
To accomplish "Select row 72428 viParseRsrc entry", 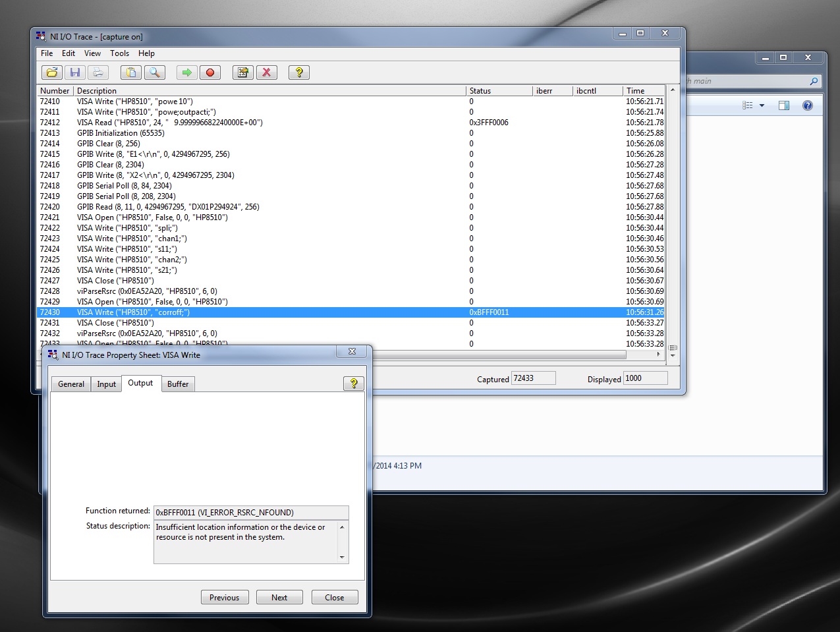I will tap(350, 291).
